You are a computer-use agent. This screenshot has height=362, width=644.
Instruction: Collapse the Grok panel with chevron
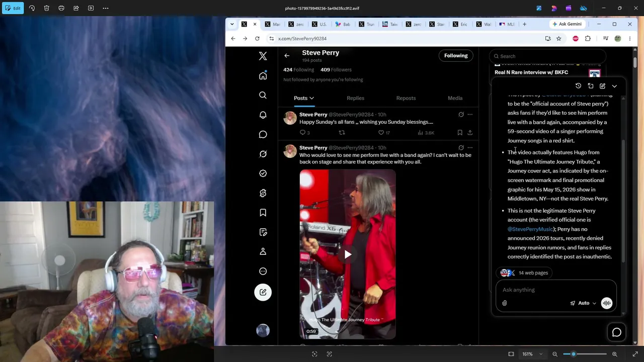[x=614, y=86]
